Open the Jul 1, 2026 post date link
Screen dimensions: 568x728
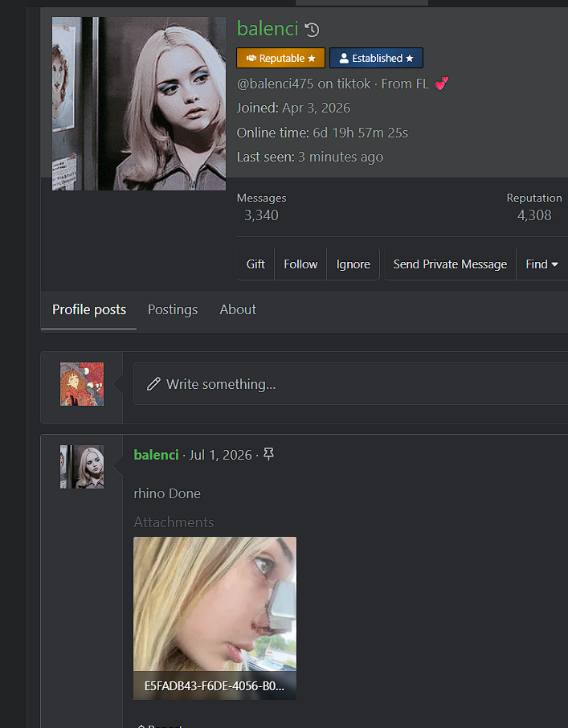pyautogui.click(x=220, y=455)
